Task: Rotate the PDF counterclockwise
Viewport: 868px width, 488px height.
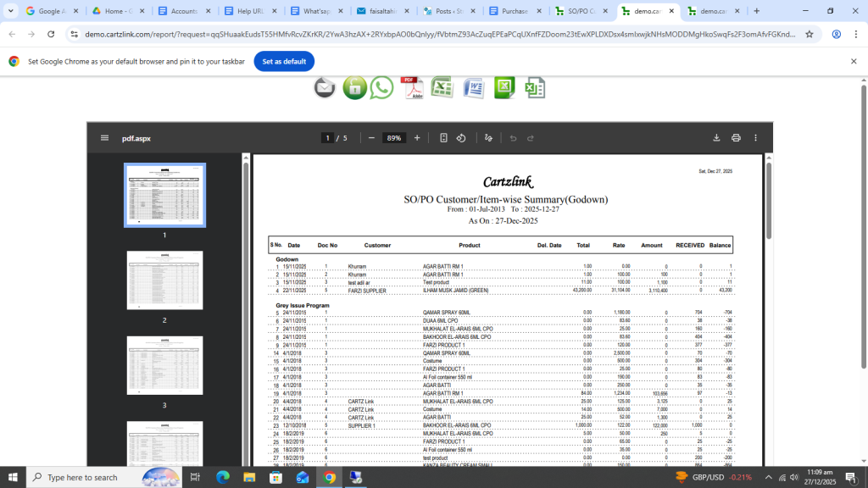Action: point(461,138)
